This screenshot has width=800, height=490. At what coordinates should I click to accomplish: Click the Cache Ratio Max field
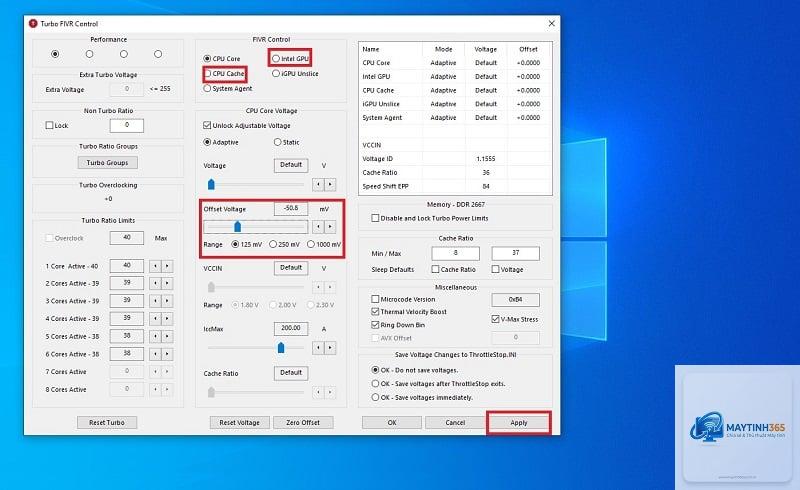[515, 253]
